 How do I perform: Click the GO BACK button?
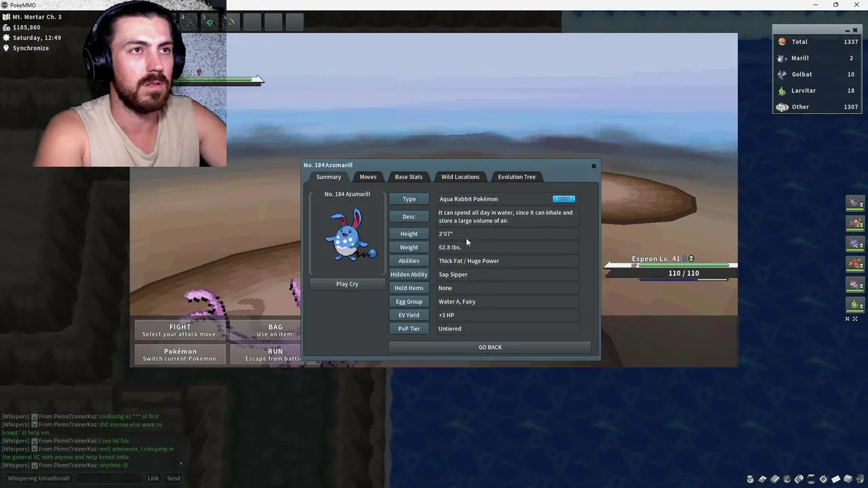(x=490, y=347)
